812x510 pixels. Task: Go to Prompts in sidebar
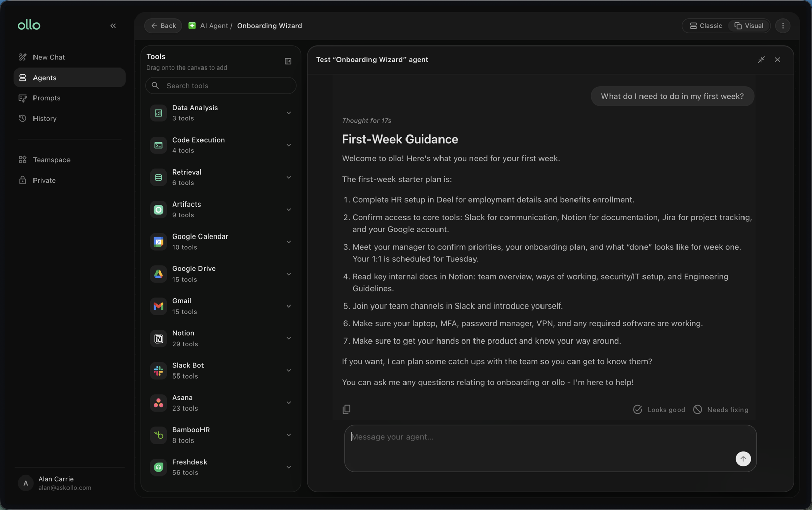(70, 98)
